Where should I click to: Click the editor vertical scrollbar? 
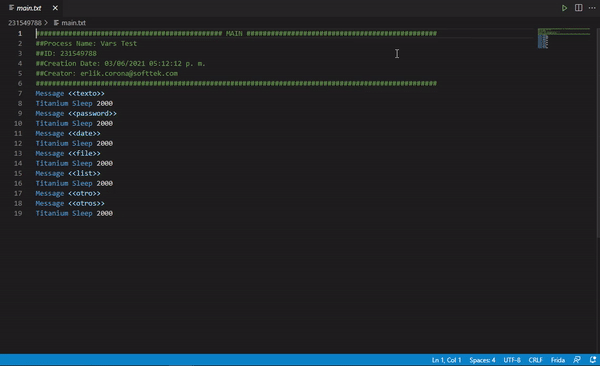(x=597, y=134)
